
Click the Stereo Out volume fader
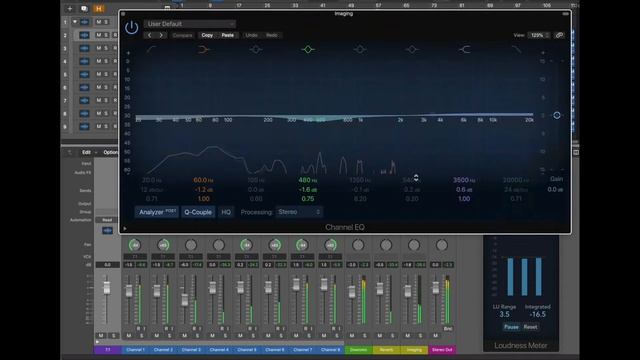[436, 288]
